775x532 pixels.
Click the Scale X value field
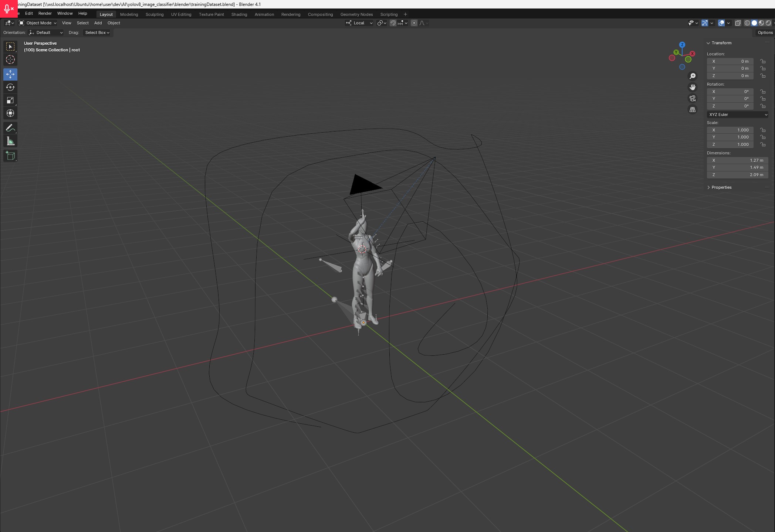[x=730, y=130]
